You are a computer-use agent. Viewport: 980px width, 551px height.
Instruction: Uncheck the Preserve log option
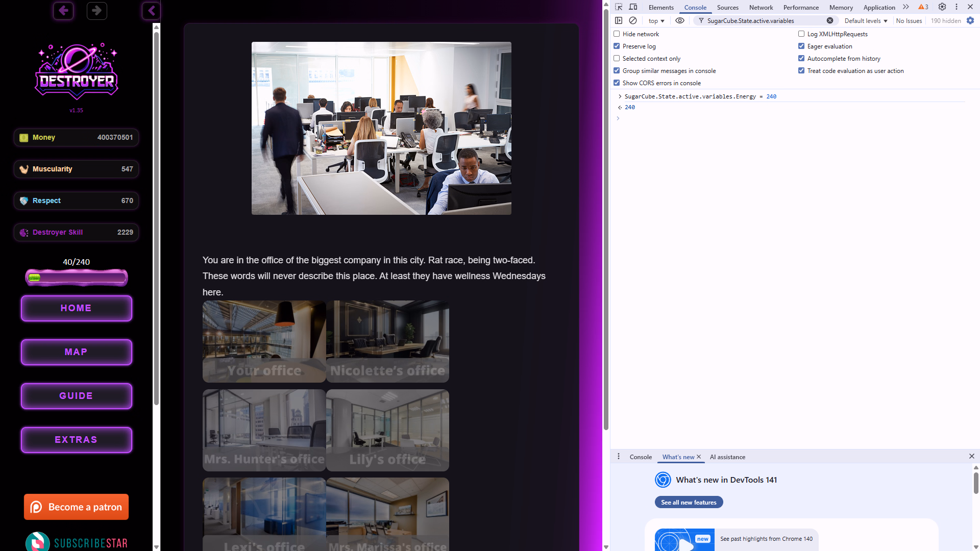point(617,46)
